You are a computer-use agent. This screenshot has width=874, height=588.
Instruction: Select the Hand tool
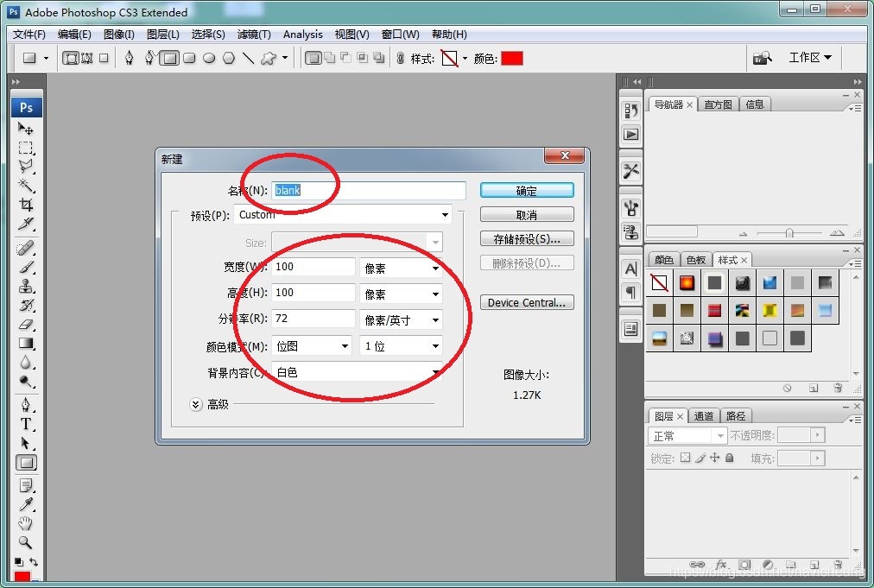[26, 523]
